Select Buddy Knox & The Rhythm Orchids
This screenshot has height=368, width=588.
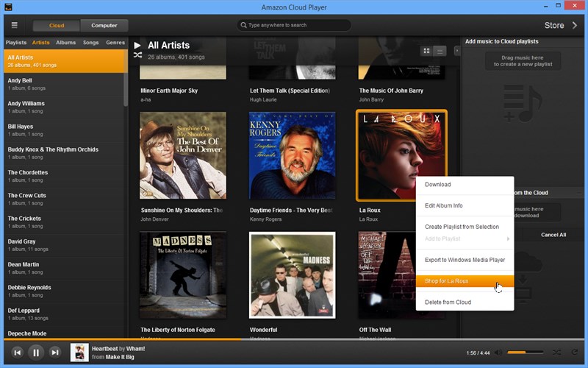click(x=64, y=153)
